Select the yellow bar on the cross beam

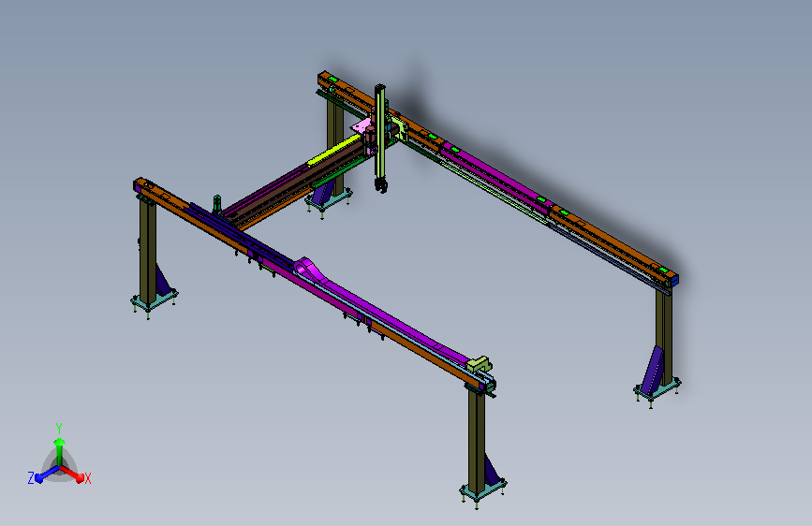click(x=334, y=150)
